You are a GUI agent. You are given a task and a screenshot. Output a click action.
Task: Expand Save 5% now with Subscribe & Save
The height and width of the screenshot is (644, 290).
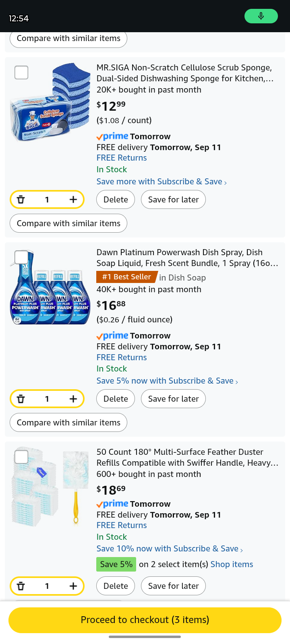click(167, 381)
